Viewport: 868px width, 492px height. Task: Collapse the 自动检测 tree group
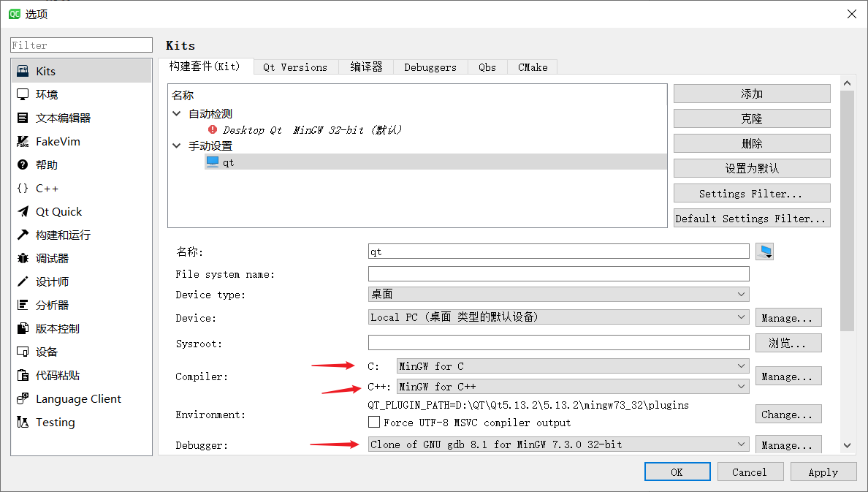click(177, 113)
